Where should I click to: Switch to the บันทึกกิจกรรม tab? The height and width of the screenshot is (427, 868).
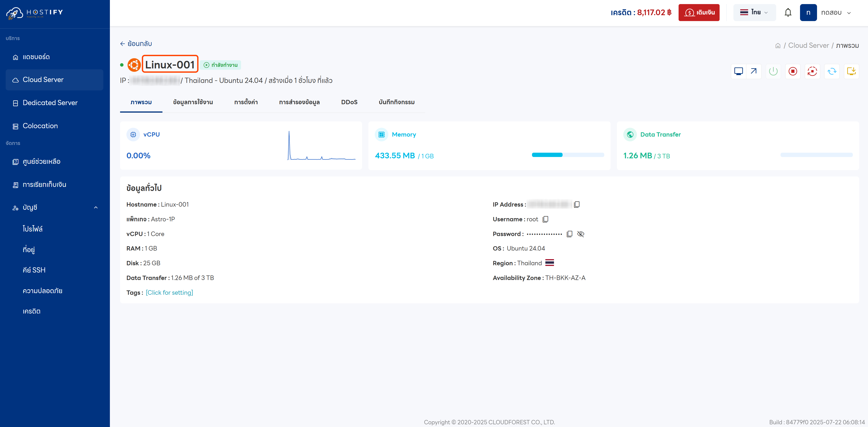tap(396, 102)
